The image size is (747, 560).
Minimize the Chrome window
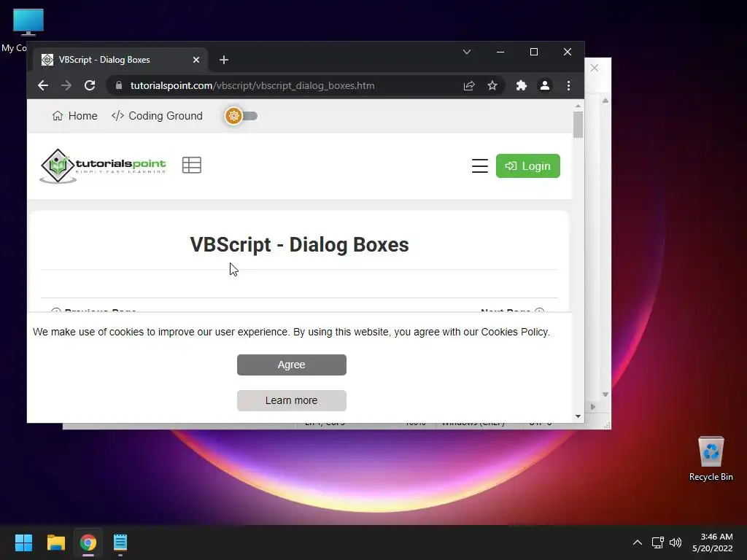(500, 52)
